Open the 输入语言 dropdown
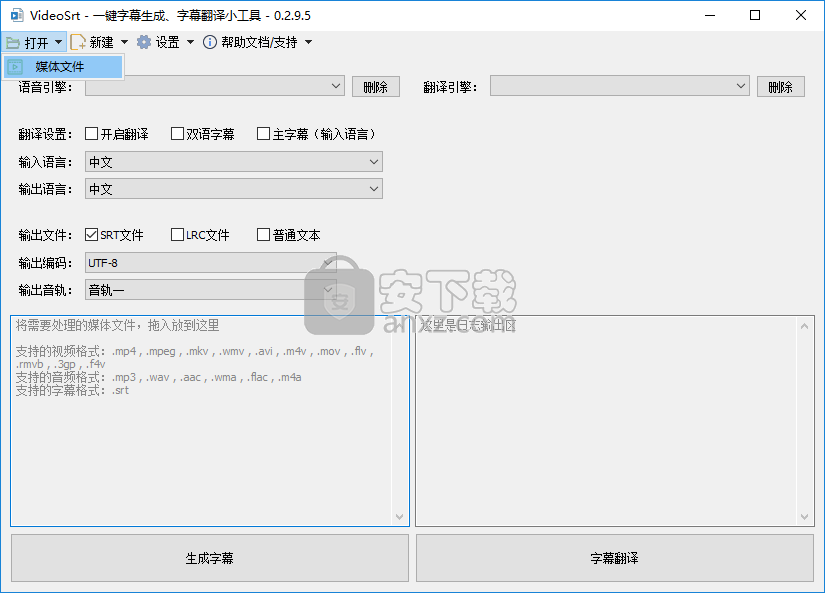This screenshot has height=593, width=825. [234, 162]
